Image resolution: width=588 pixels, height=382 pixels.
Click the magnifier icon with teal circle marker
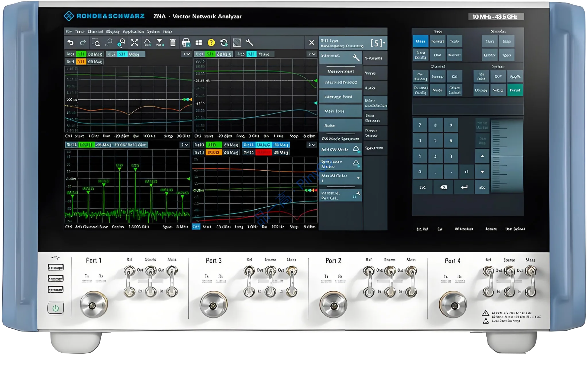point(121,43)
